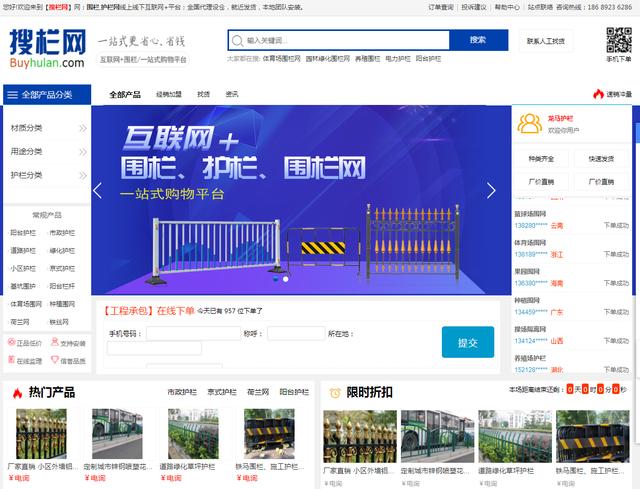Image resolution: width=640 pixels, height=489 pixels.
Task: Click the alarm clock icon beside 限时折扣
Action: coord(335,393)
